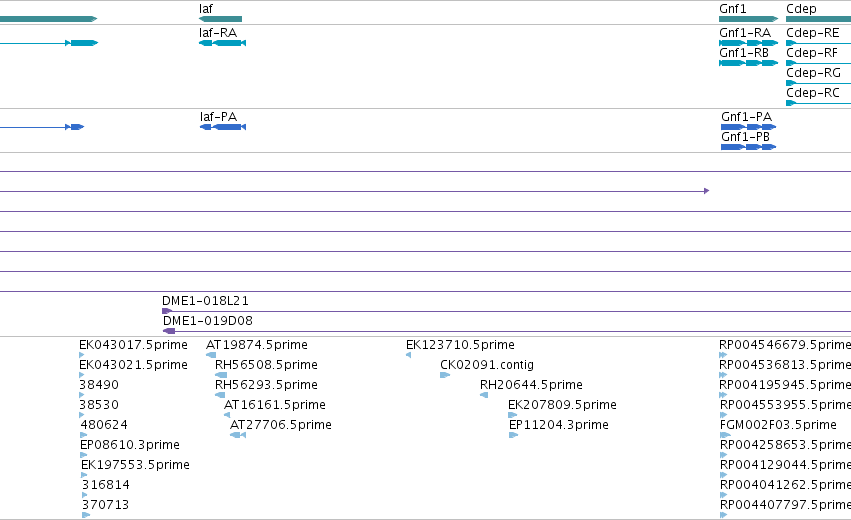Click the Iaf-RA transcript glyph
851x520 pixels.
(223, 43)
